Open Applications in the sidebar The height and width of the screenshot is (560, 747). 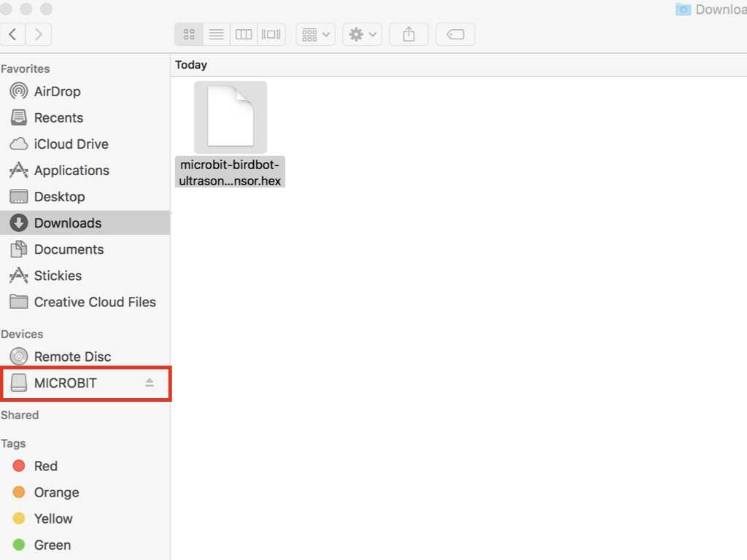[x=85, y=171]
